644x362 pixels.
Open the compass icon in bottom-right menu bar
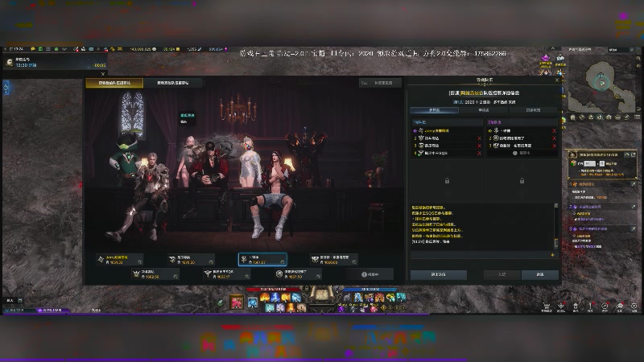(605, 306)
